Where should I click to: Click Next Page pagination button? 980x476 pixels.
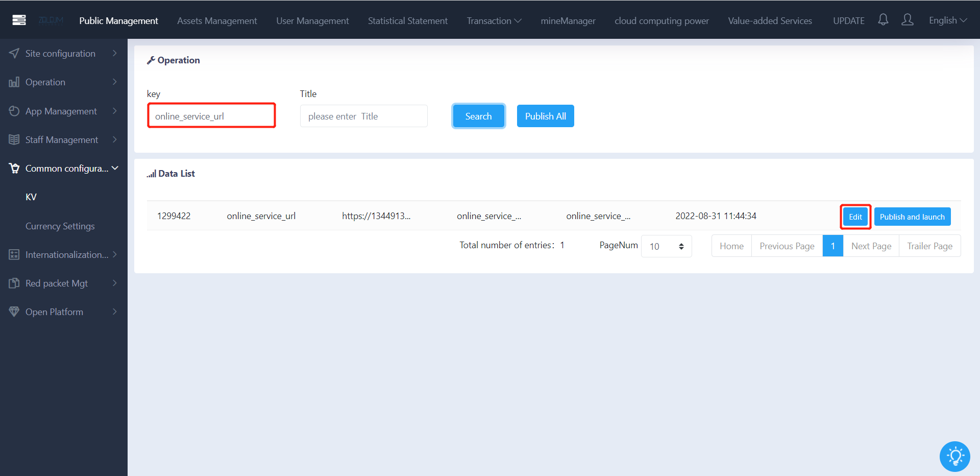tap(871, 246)
